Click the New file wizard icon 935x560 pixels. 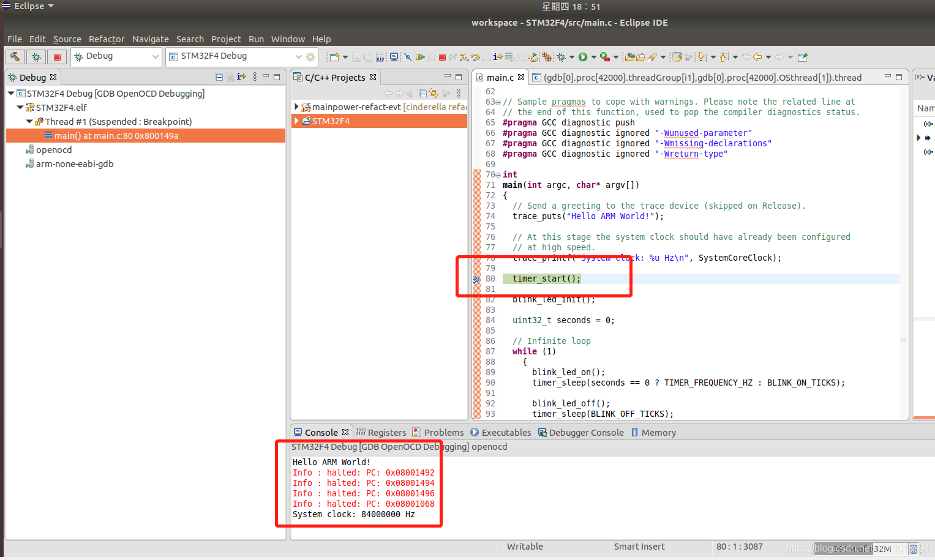(x=334, y=57)
